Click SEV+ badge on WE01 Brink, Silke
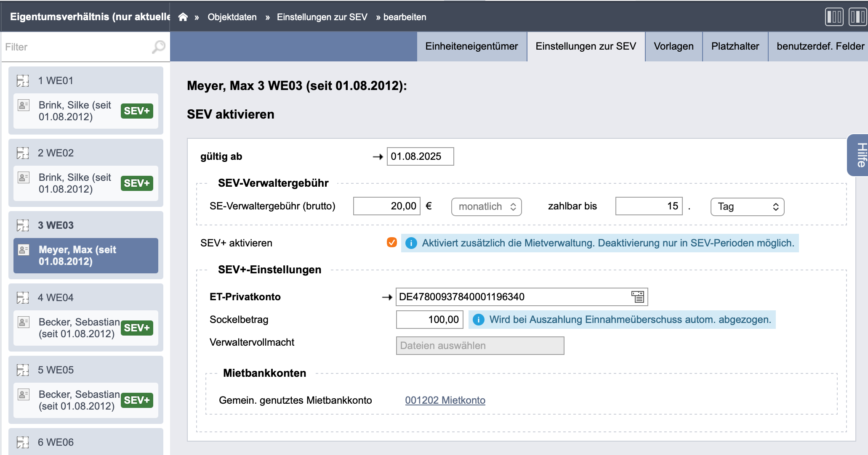Viewport: 868px width, 455px height. tap(137, 111)
